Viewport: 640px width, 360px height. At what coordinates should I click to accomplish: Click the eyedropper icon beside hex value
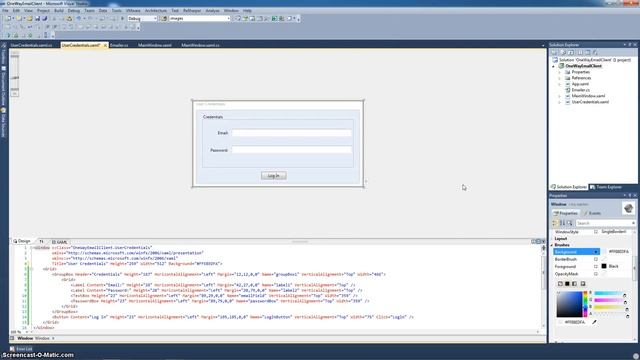click(594, 322)
